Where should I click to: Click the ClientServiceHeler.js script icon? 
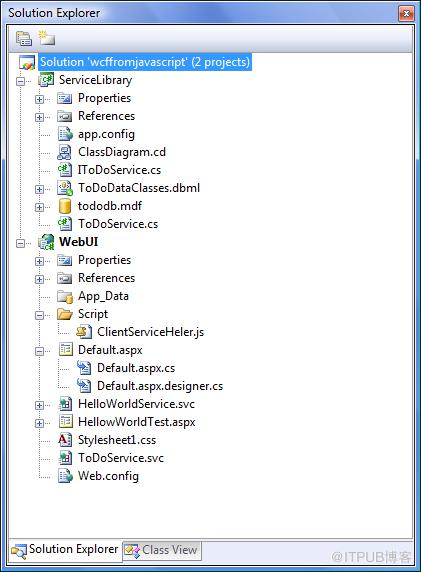click(x=84, y=332)
